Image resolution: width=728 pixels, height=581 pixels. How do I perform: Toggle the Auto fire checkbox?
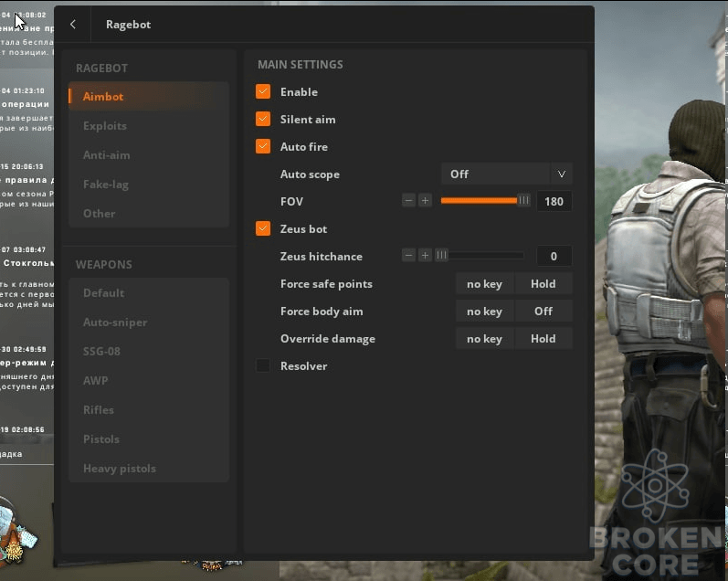263,146
